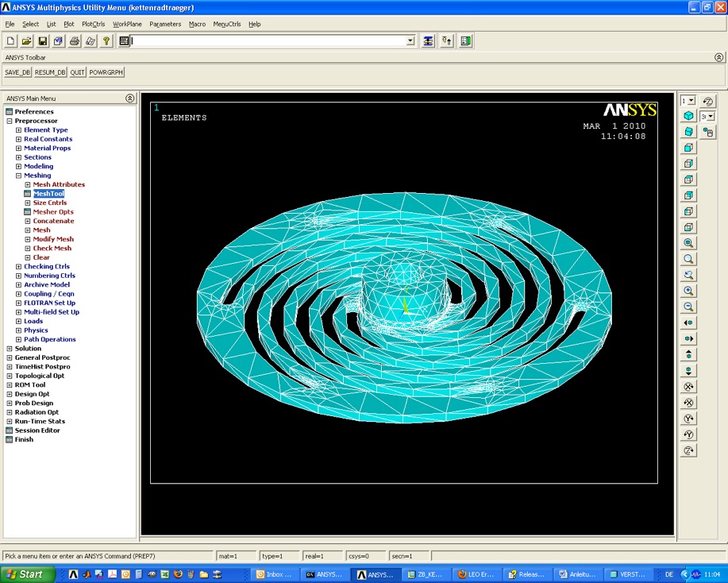Viewport: 728px width, 583px height.
Task: Open the rotation increment dropdown
Action: coord(711,117)
